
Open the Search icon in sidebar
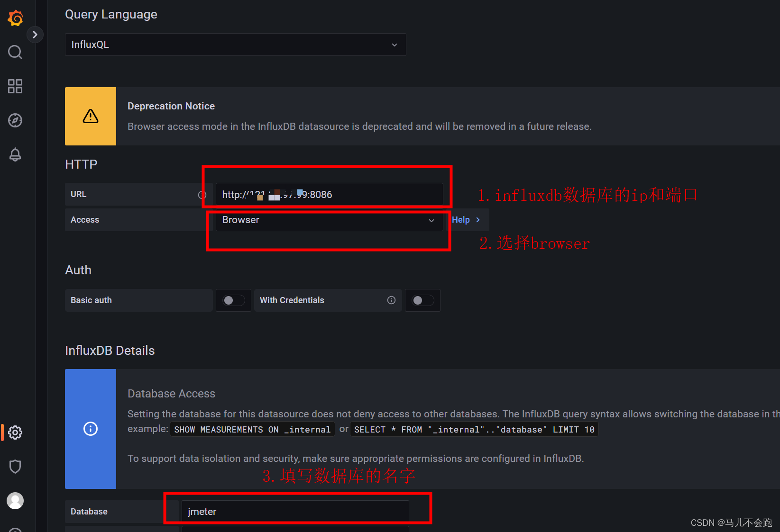[15, 52]
